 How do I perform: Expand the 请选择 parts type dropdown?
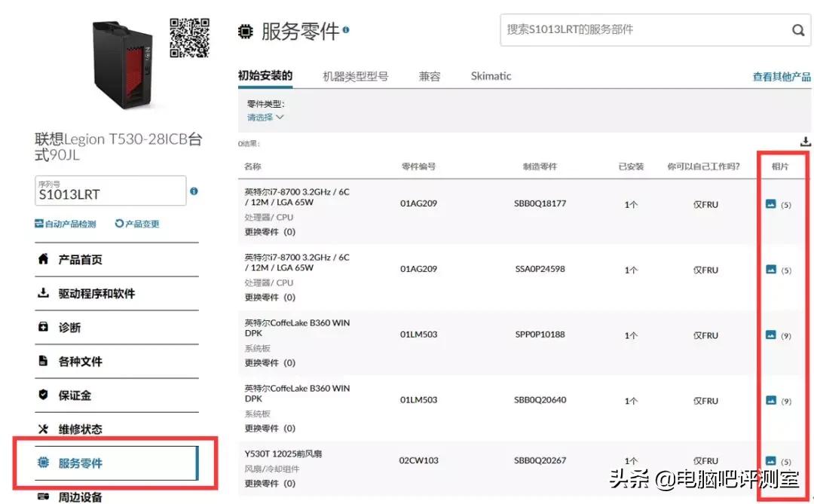click(x=265, y=117)
